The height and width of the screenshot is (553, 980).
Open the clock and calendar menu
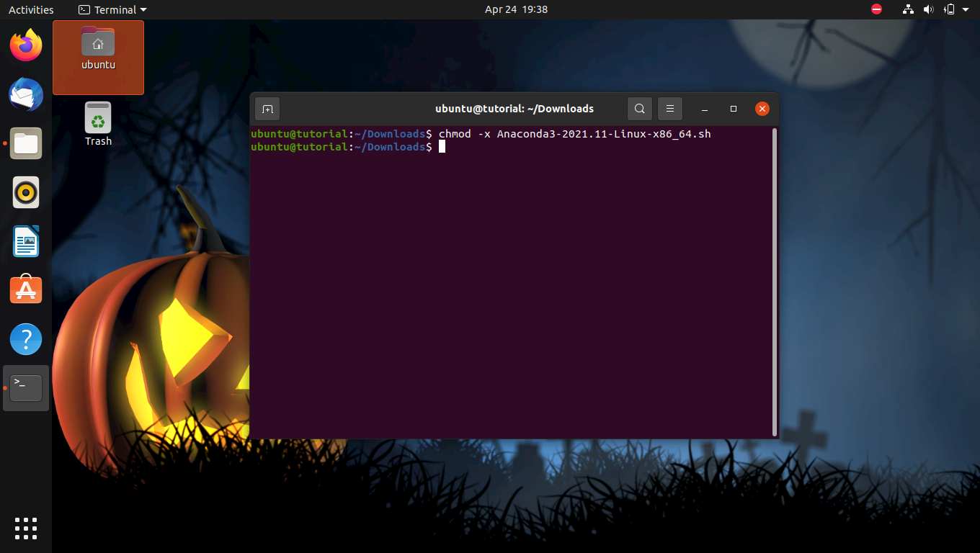click(x=516, y=9)
